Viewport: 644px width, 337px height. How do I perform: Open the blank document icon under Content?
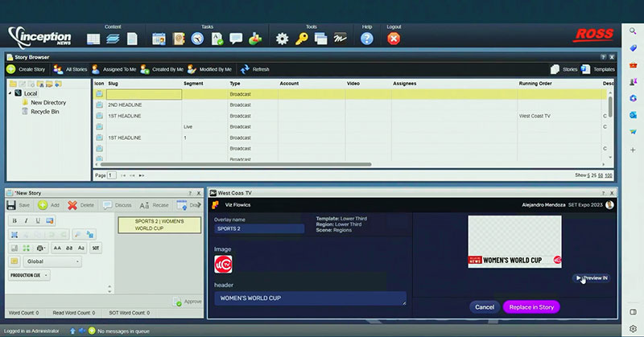point(132,39)
